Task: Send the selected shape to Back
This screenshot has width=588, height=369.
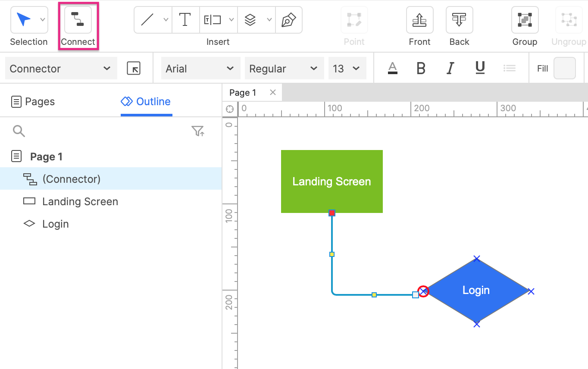Action: (459, 20)
